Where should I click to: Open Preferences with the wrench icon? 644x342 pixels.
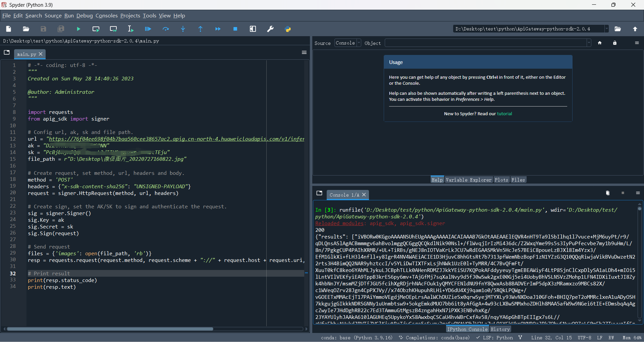tap(270, 29)
